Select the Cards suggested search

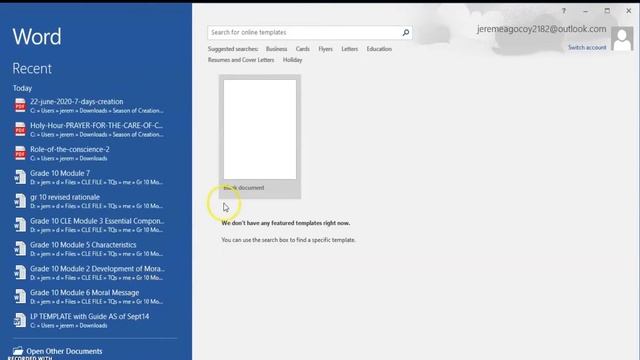coord(302,49)
